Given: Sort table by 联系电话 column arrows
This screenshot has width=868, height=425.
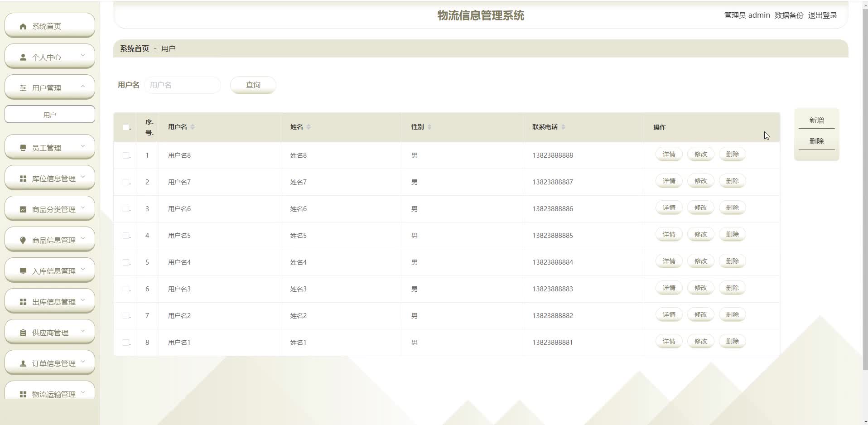Looking at the screenshot, I should coord(563,127).
